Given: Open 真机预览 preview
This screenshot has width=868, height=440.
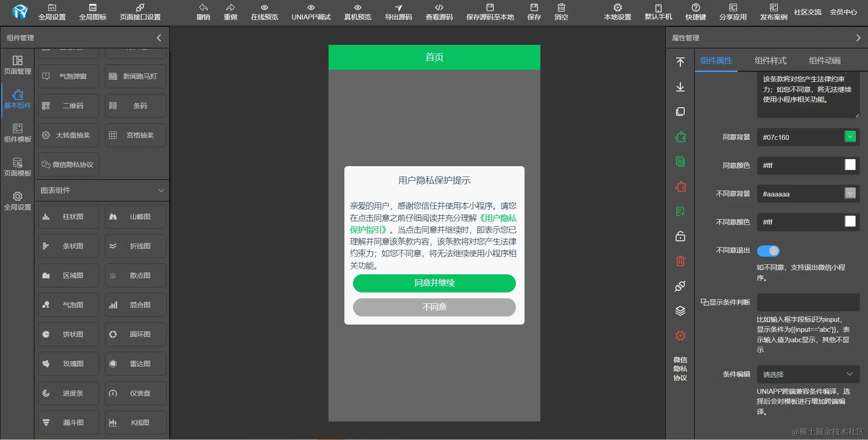Looking at the screenshot, I should (x=358, y=12).
